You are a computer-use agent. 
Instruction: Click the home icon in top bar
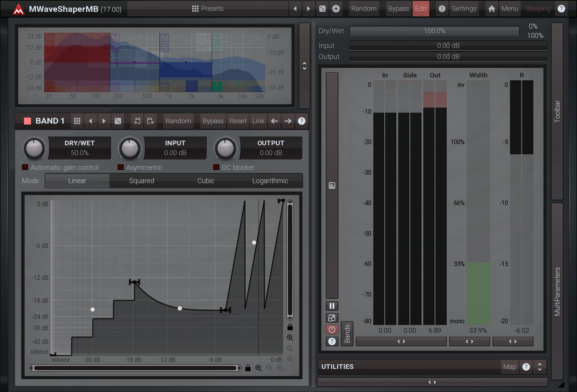tap(491, 9)
